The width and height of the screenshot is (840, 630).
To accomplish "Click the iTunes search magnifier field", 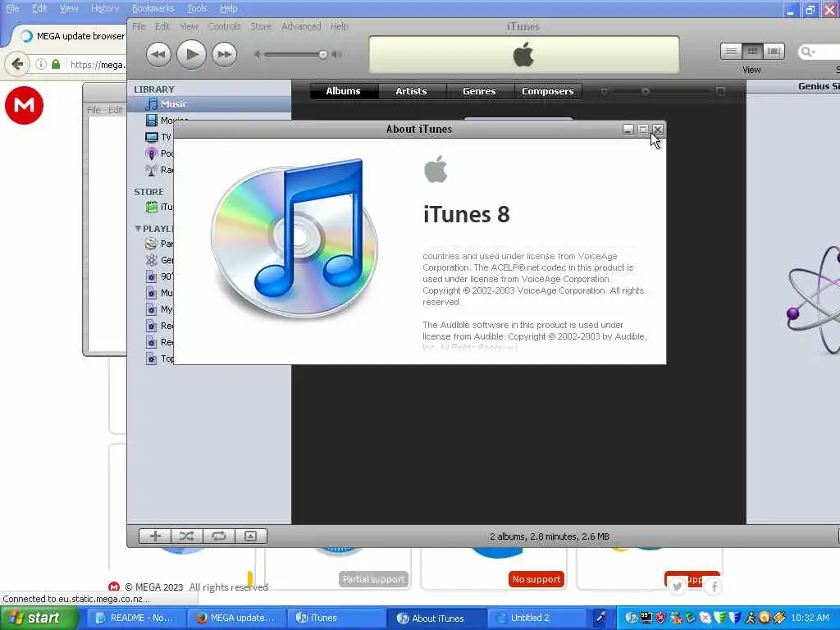I will [819, 52].
